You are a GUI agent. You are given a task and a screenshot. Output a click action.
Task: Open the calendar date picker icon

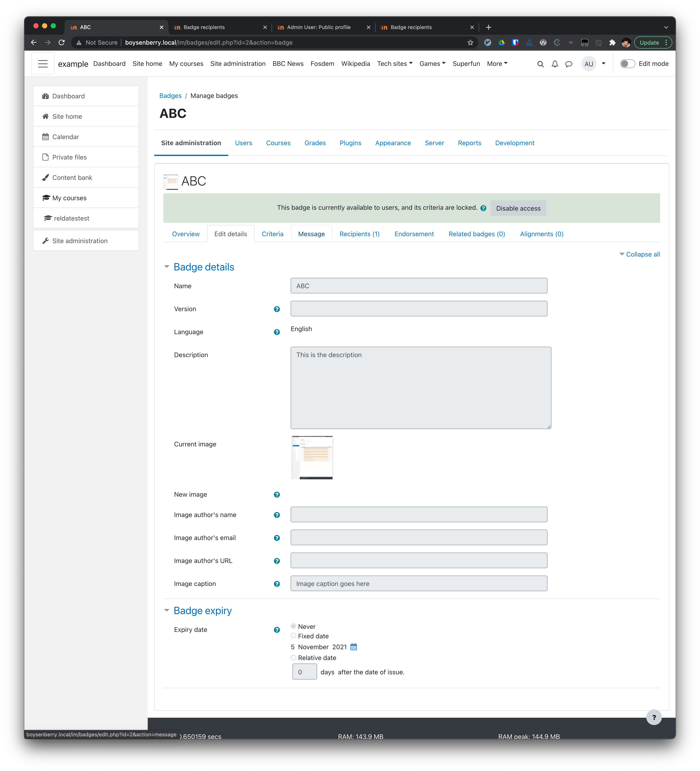354,647
